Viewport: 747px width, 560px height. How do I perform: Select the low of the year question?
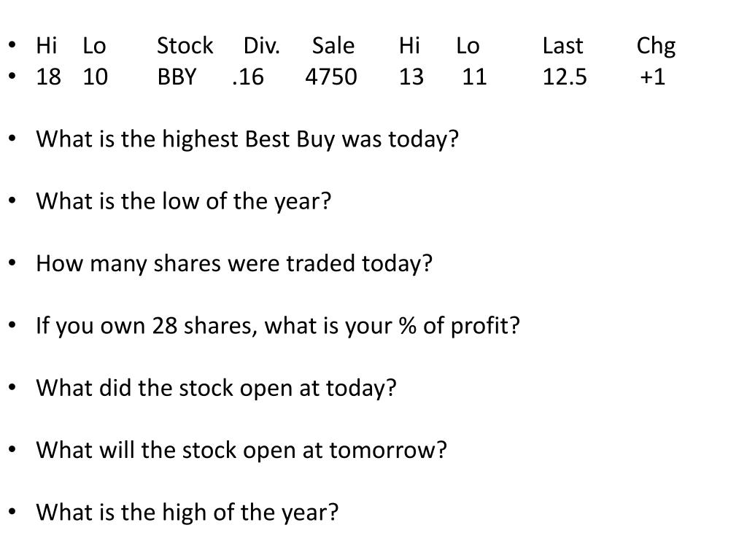click(183, 201)
